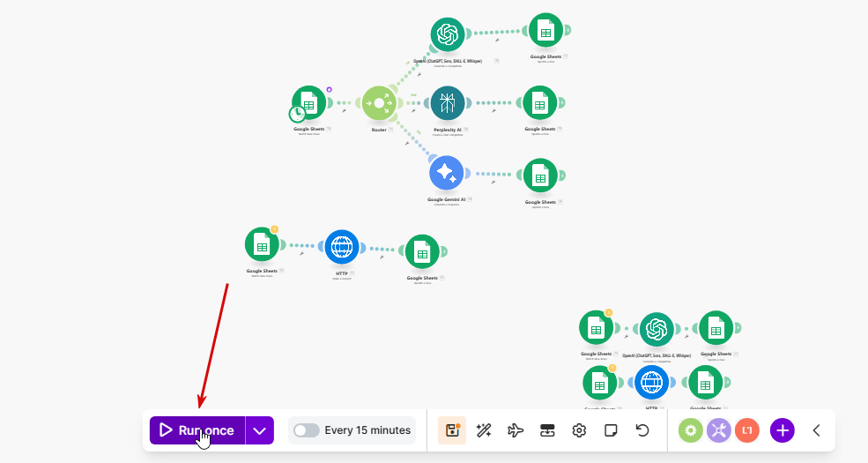Click wrench filter between Gemini AI and Sheets
The image size is (868, 463).
[493, 182]
